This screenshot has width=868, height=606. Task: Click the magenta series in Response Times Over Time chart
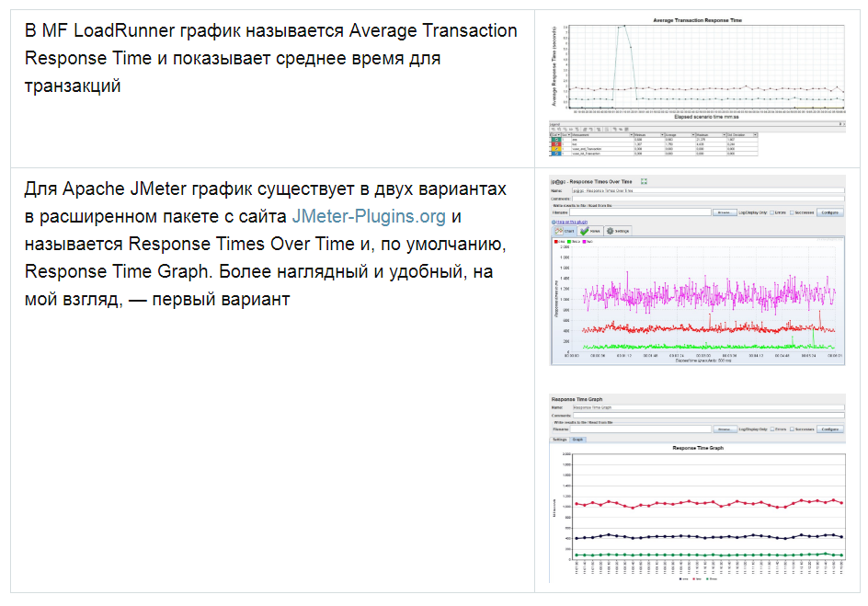[709, 294]
